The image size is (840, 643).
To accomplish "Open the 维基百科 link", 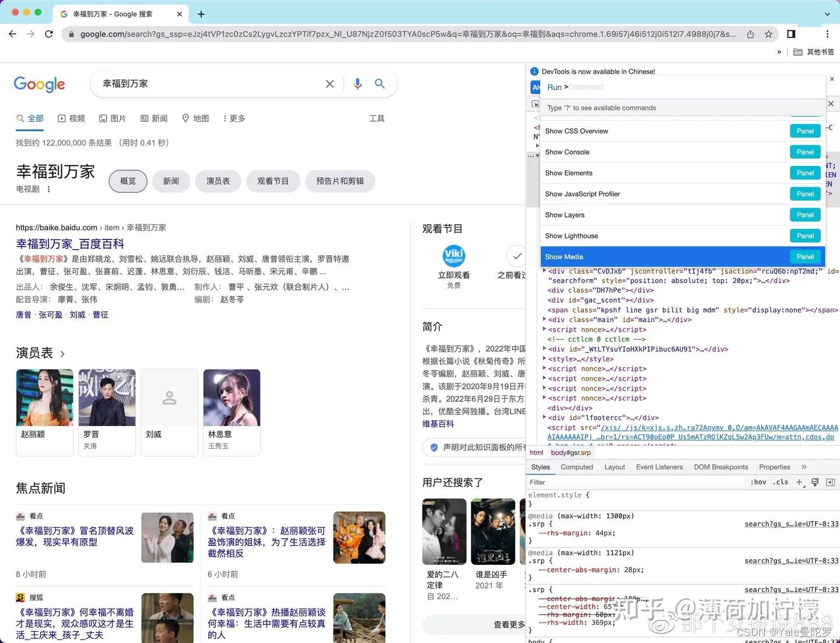I will pos(438,424).
